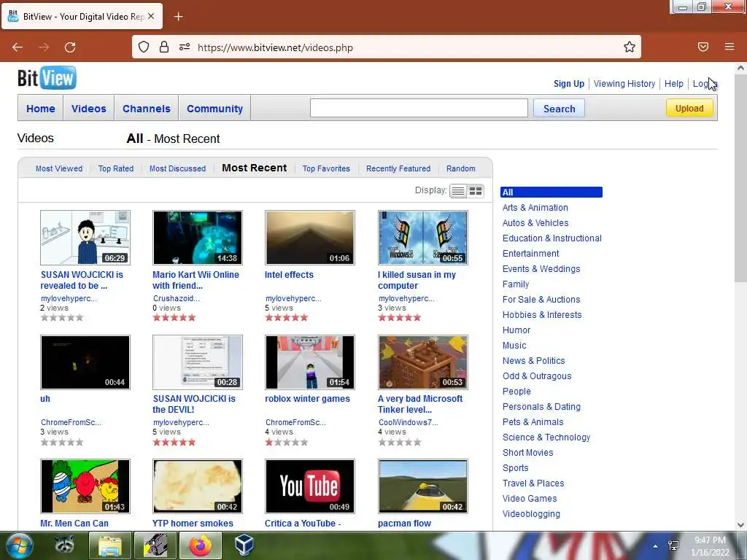Open the raccoon icon in the taskbar
The width and height of the screenshot is (747, 560).
pos(64,545)
